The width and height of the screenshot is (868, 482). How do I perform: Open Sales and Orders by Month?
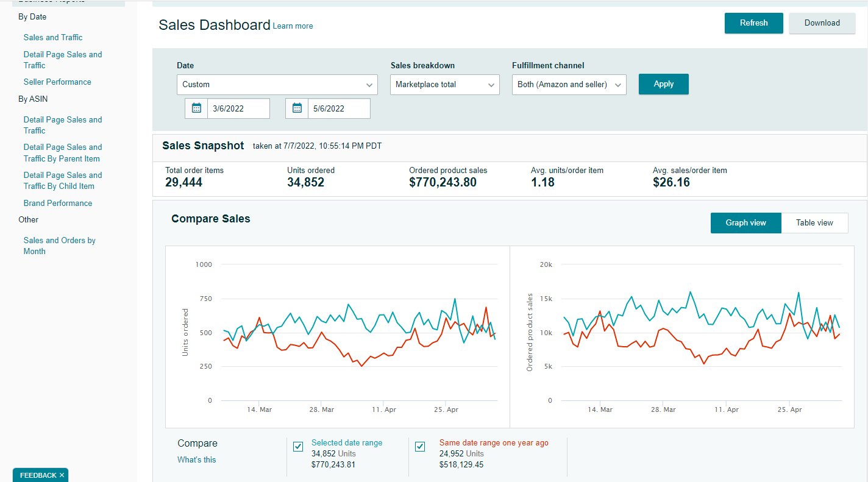point(60,246)
